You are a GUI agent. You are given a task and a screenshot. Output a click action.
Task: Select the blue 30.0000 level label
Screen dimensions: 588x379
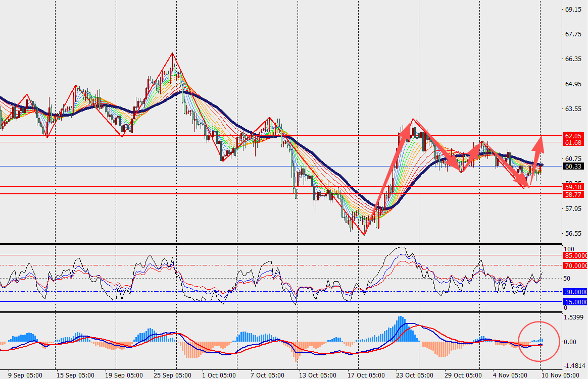[x=575, y=292]
